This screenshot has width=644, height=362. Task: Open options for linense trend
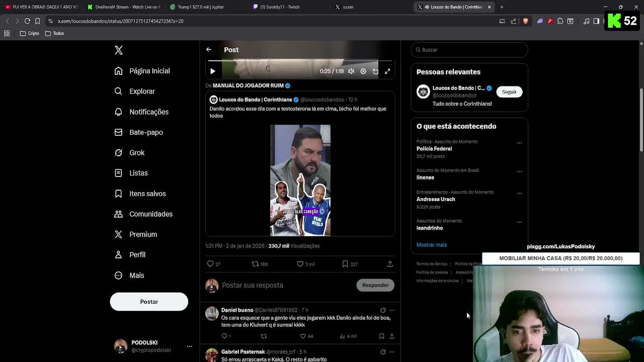[519, 171]
